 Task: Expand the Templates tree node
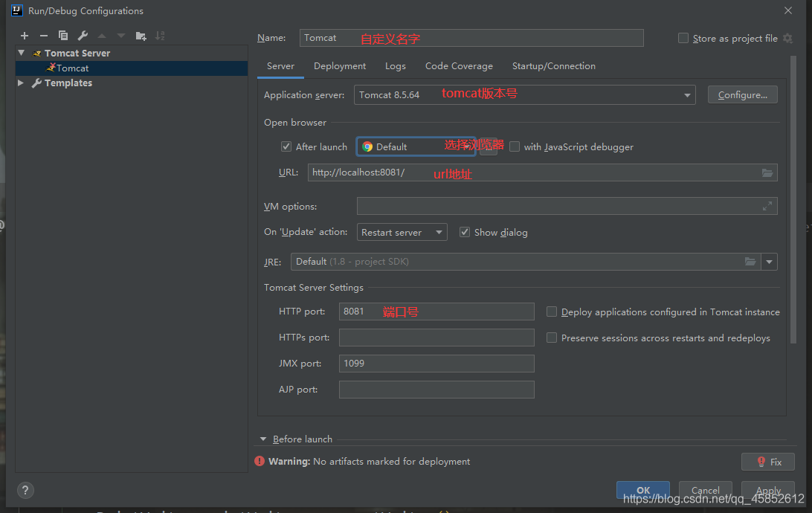click(x=21, y=83)
